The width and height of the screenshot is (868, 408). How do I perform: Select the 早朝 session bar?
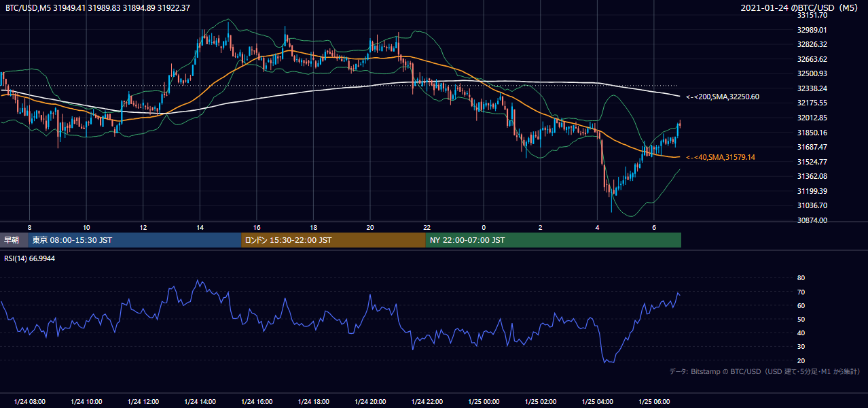tap(14, 240)
